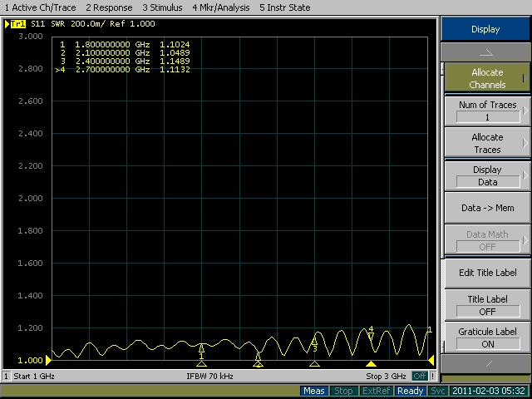Open the 1 Active Ch/Trace menu
This screenshot has height=399, width=532.
pyautogui.click(x=40, y=7)
